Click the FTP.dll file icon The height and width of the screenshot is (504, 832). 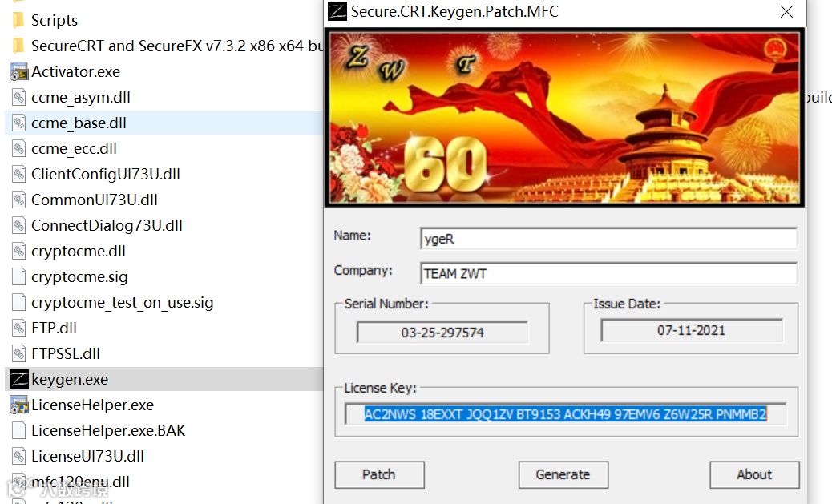(18, 328)
